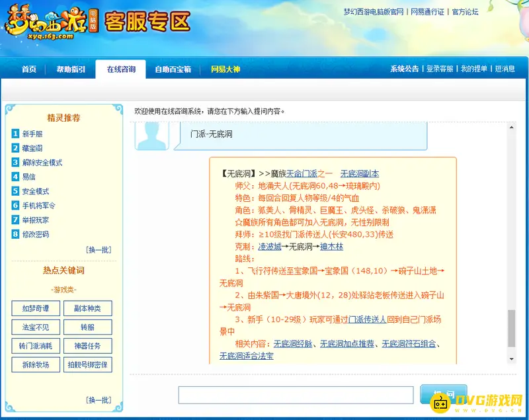
Task: Click the 提问 submit button
Action: 444,394
